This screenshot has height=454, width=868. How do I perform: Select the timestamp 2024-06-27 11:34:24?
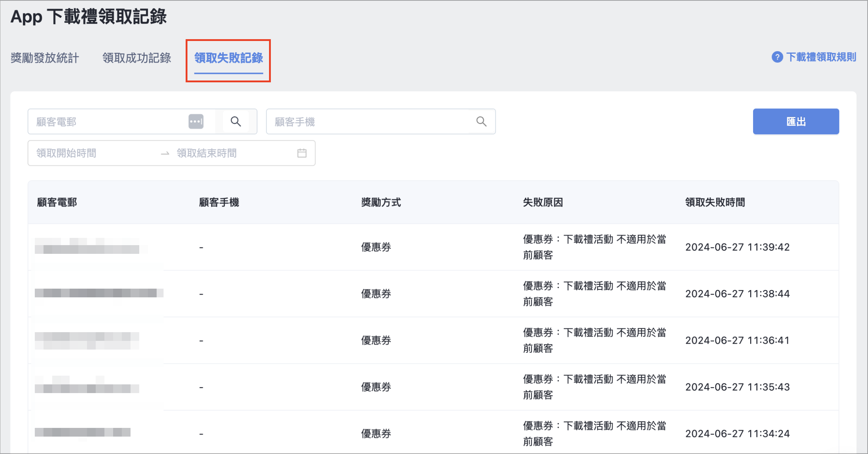(x=737, y=434)
